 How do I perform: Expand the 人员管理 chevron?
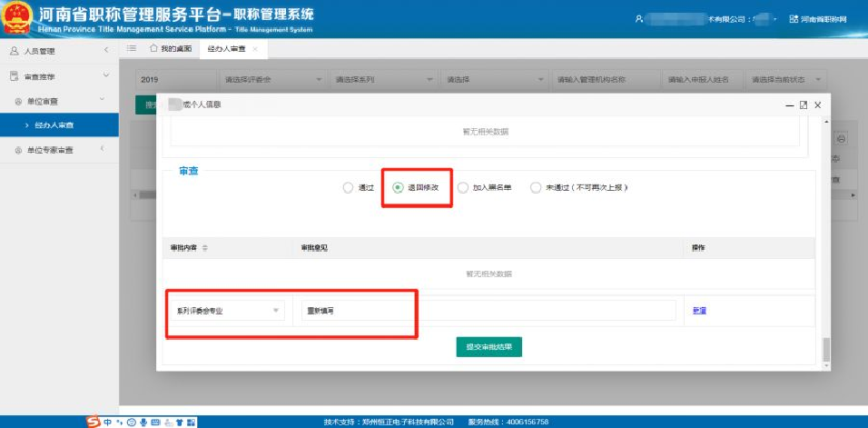click(x=106, y=51)
